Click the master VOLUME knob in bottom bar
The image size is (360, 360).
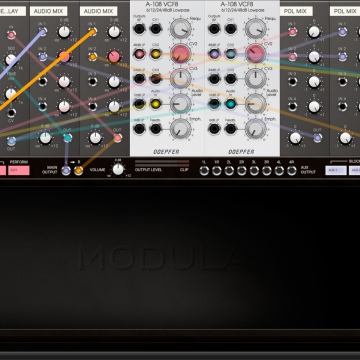(x=118, y=169)
